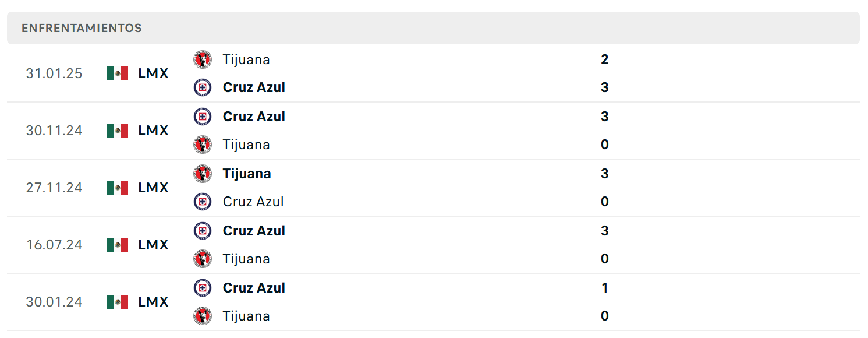Screen dimensions: 868x338
Task: Select the Cruz Azul team name in the 31.01.25 match
Action: click(254, 87)
